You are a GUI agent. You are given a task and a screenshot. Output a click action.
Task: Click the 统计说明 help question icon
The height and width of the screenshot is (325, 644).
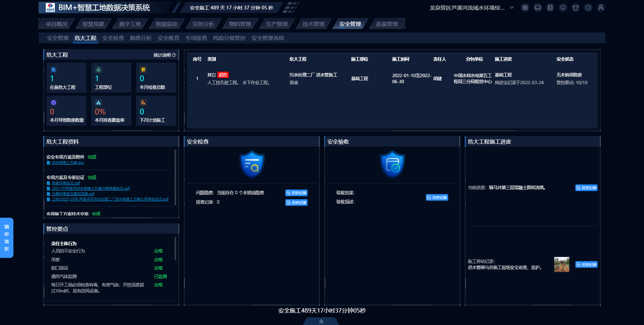[174, 55]
